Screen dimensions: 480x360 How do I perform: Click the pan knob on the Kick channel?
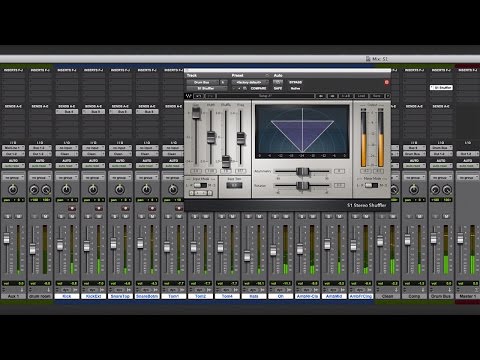click(x=66, y=190)
